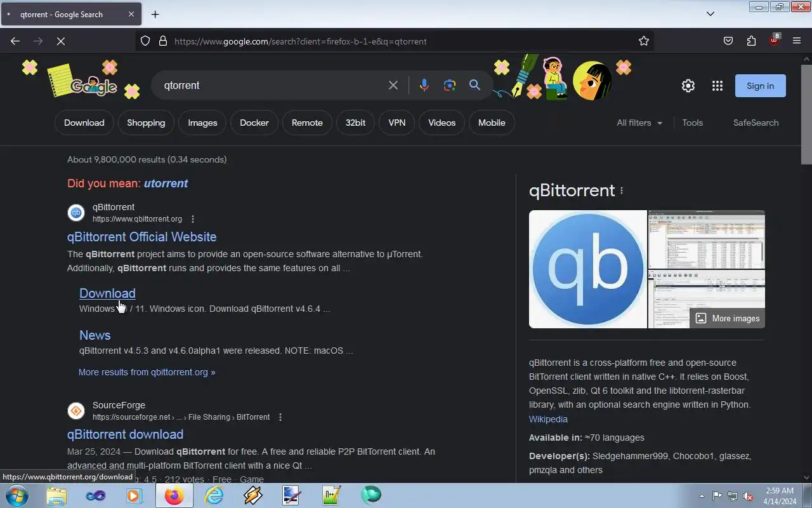Viewport: 812px width, 508px height.
Task: Open the Firefox hamburger menu
Action: (x=797, y=41)
